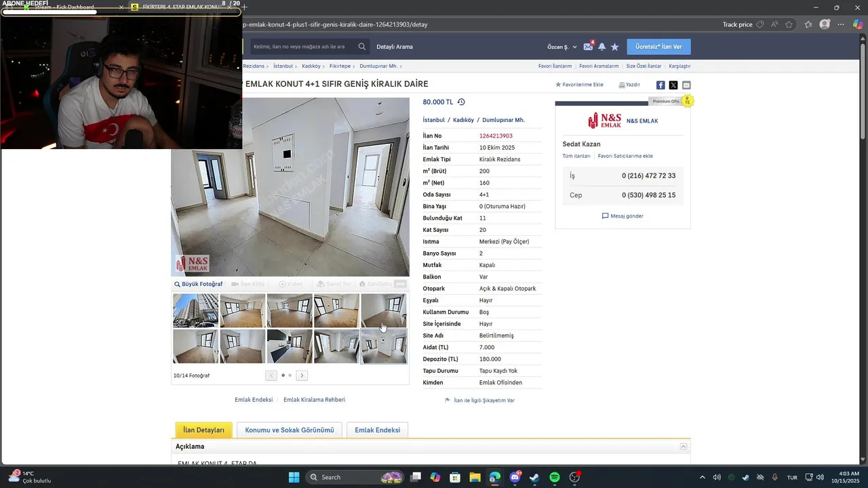Select the kitchen photo thumbnail
Image resolution: width=868 pixels, height=488 pixels.
coord(290,346)
